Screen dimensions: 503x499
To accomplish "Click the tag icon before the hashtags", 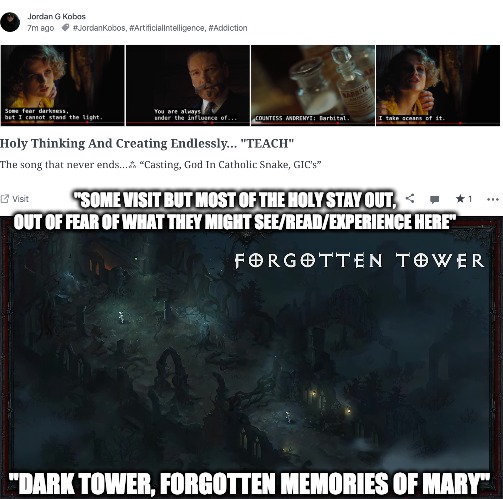I will coord(66,28).
